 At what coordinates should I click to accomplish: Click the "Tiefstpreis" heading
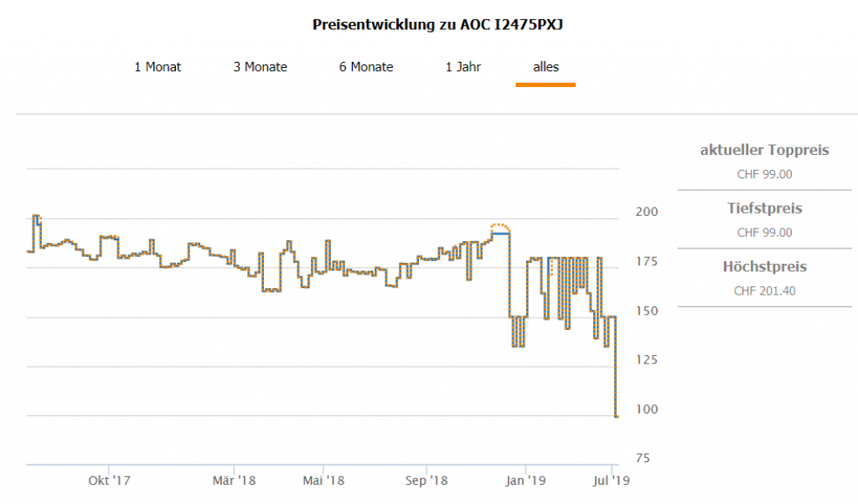tap(764, 208)
